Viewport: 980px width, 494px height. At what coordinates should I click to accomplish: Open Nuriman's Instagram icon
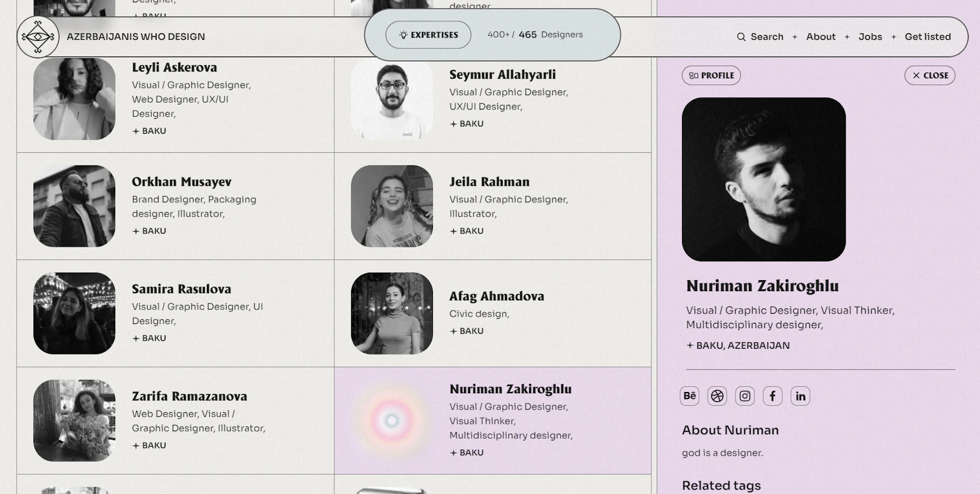coord(745,396)
